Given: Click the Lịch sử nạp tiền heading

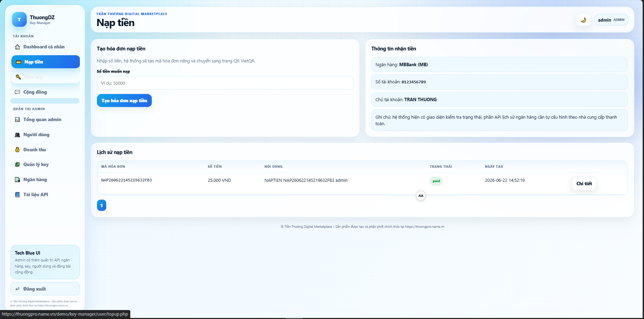Looking at the screenshot, I should coord(114,152).
